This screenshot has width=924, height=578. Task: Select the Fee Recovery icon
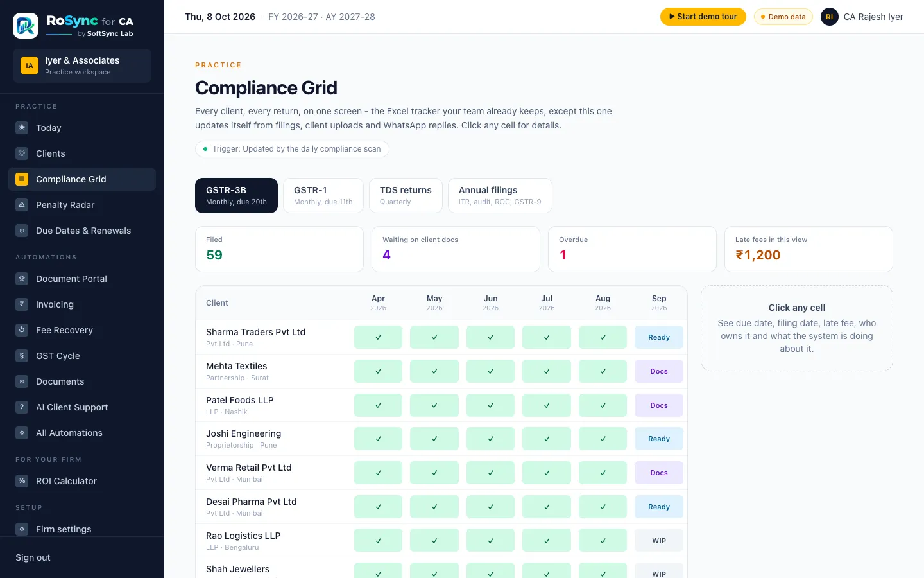22,330
